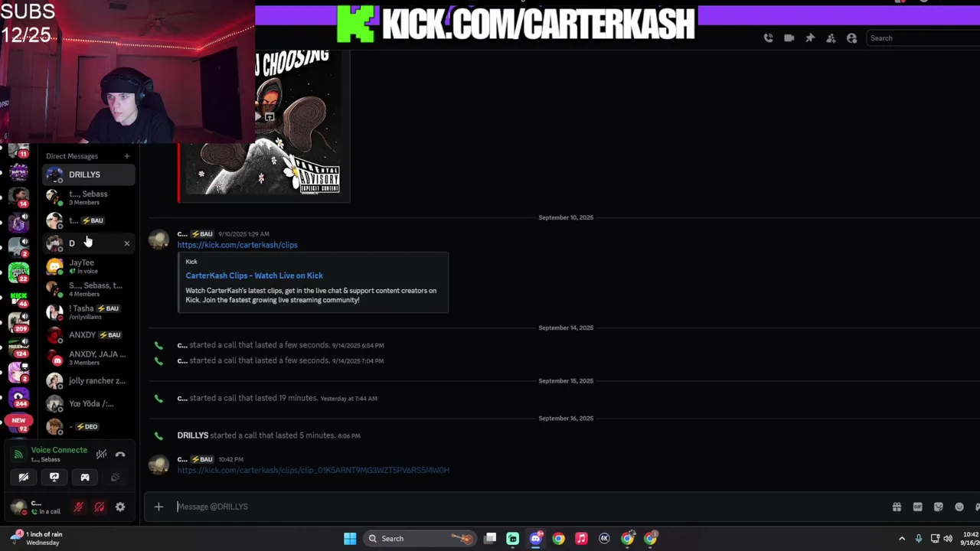The height and width of the screenshot is (551, 980).
Task: Open the KICK server with 46 badge
Action: (x=19, y=298)
